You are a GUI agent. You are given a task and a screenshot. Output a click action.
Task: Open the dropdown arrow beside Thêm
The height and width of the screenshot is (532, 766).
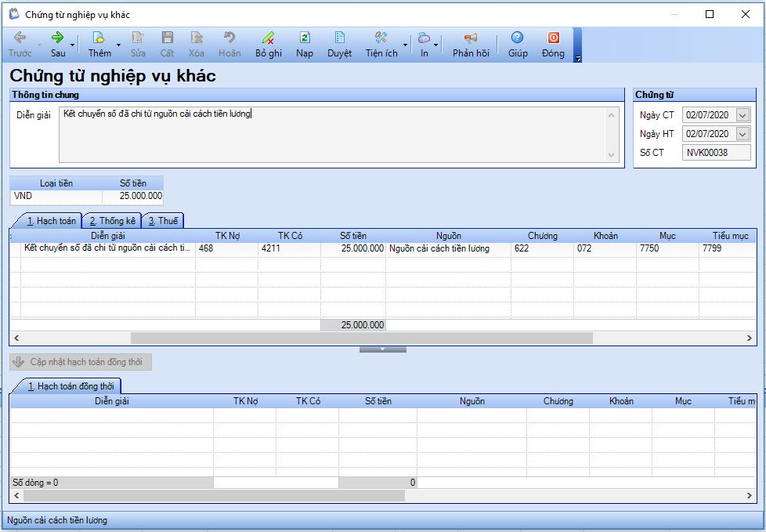point(119,45)
